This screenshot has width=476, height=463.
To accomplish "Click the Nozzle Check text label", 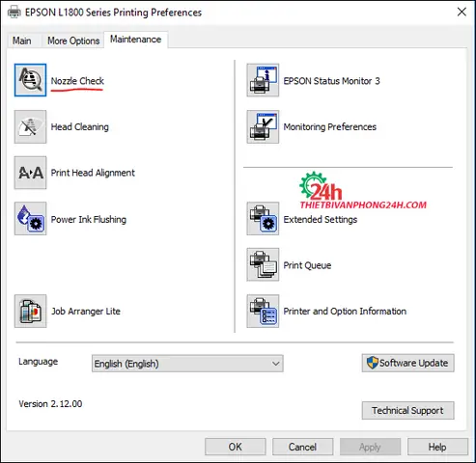I will pos(77,81).
